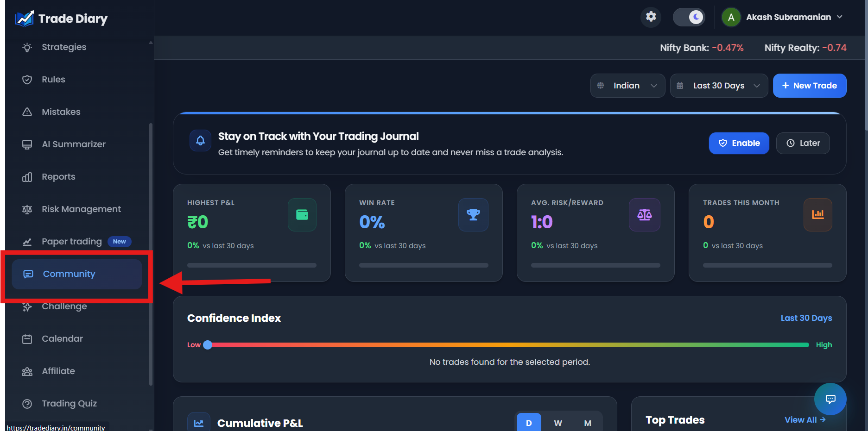The height and width of the screenshot is (431, 868).
Task: Click the Rules shield icon
Action: (27, 80)
